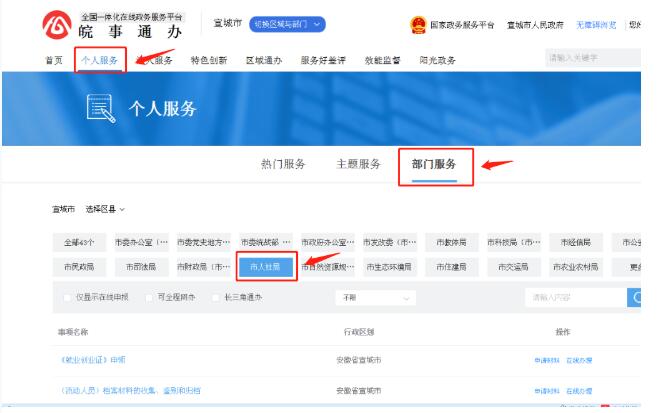Click the blue search magnifier button

pos(637,297)
